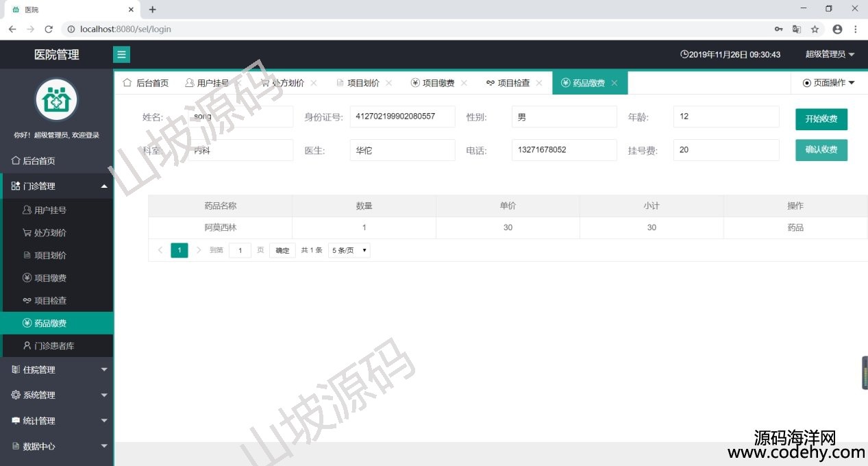Open 项目划价 in sidebar
Viewport: 868px width, 466px height.
pos(57,255)
